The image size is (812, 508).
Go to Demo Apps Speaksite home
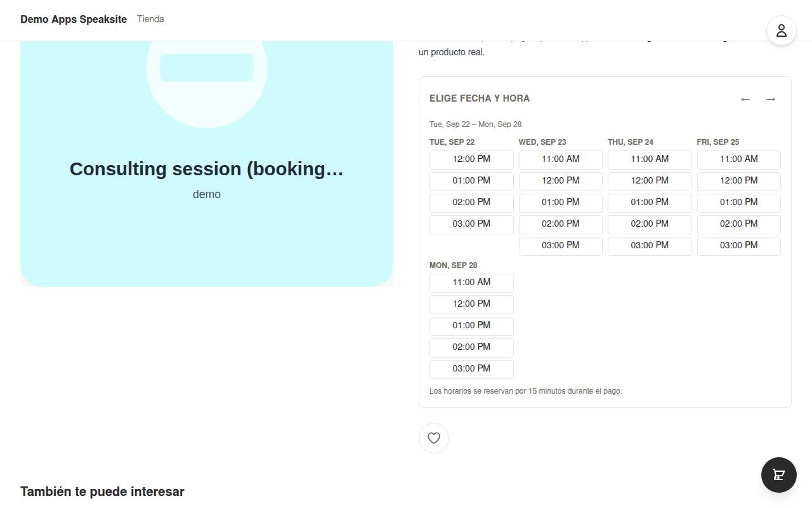pyautogui.click(x=74, y=19)
